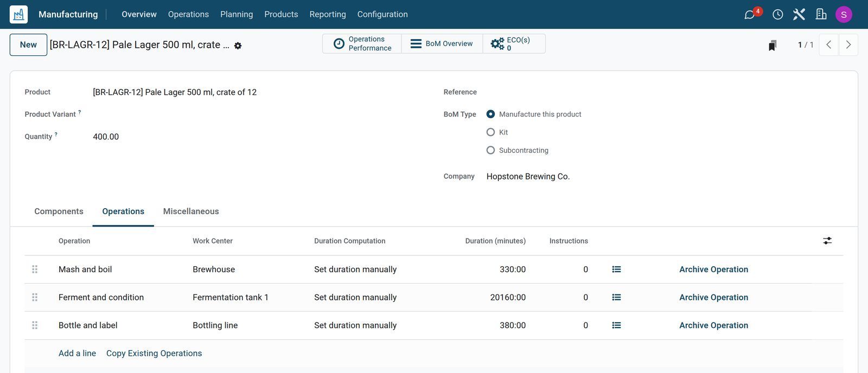The width and height of the screenshot is (868, 373).
Task: Click the Ferment and condition operation name
Action: [x=101, y=298]
